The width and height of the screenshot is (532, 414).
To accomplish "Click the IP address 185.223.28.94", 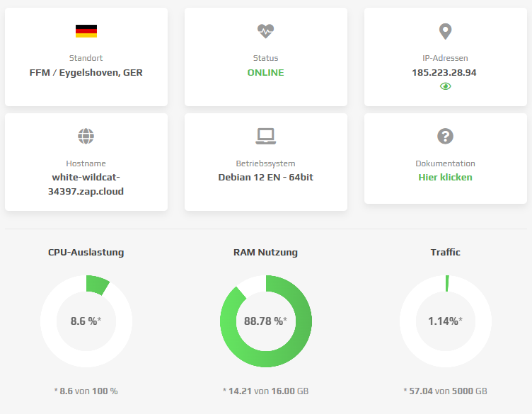I will 444,72.
